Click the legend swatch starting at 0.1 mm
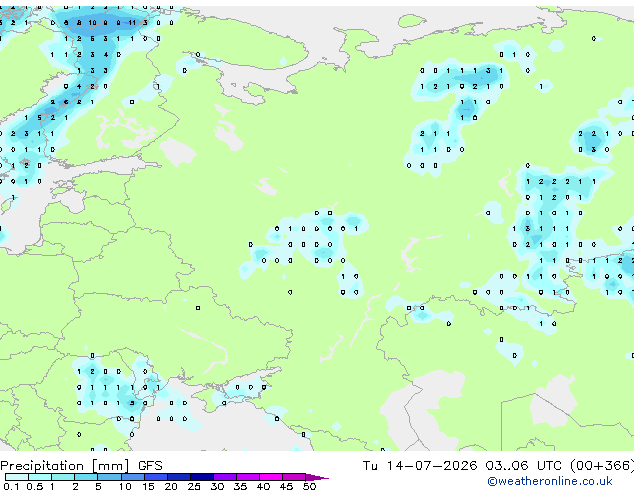The width and height of the screenshot is (634, 490). (17, 477)
